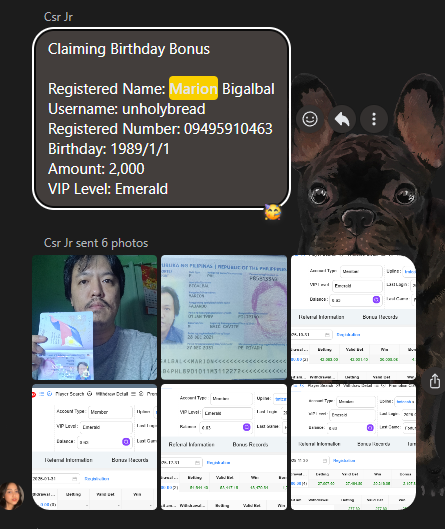This screenshot has height=529, width=445.
Task: Click the line Username: unholybread
Action: point(127,109)
